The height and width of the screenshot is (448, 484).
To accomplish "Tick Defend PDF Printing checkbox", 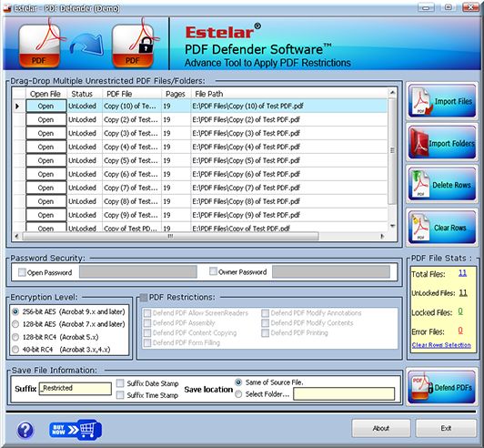I will 265,332.
